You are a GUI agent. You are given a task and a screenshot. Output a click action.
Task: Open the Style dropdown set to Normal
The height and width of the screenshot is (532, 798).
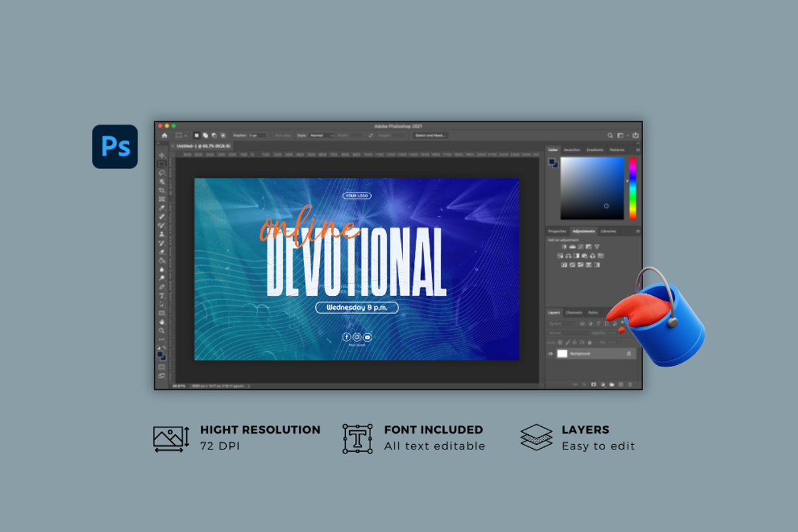point(322,135)
